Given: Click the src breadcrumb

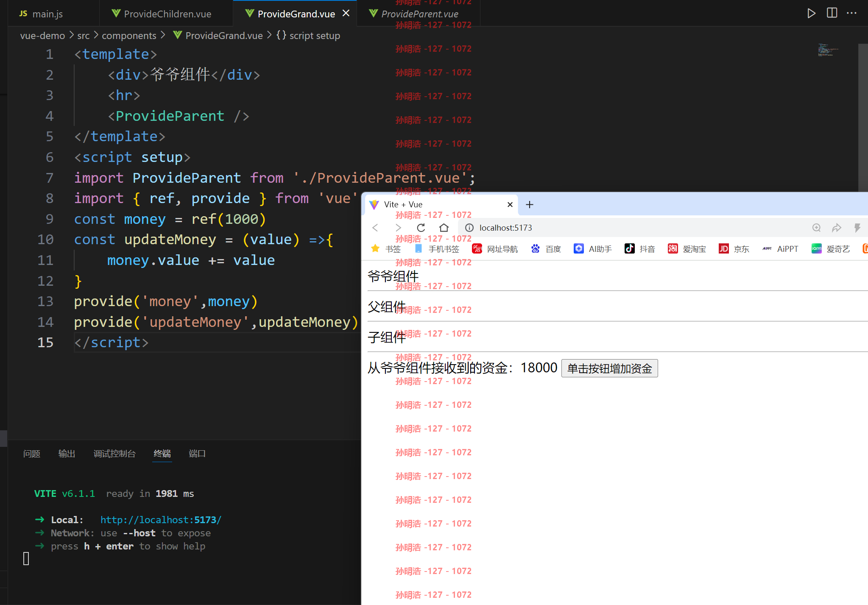Looking at the screenshot, I should pos(84,36).
